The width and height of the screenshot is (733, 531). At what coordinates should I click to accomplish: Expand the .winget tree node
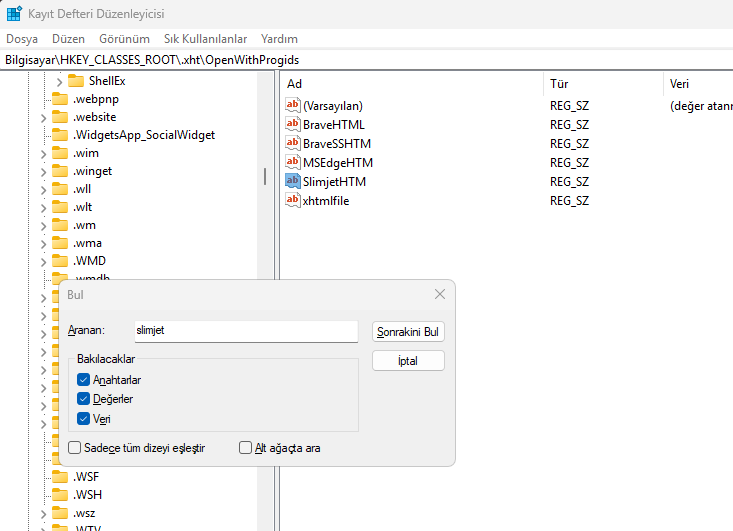click(x=43, y=172)
